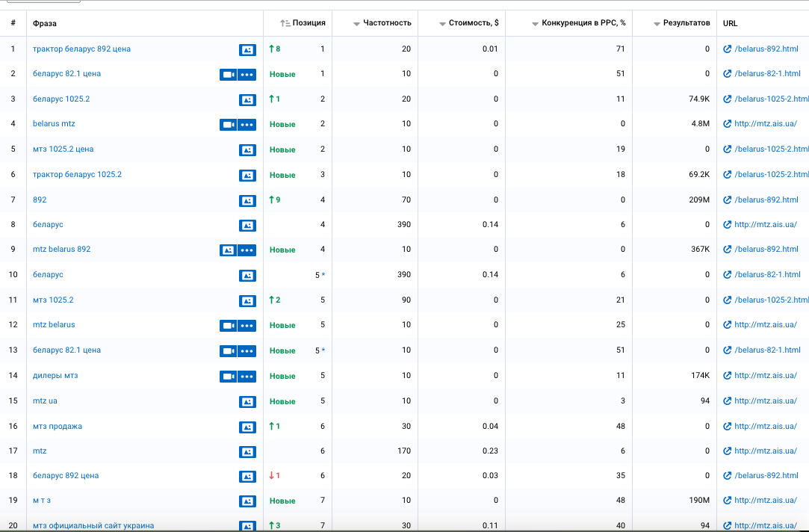Click the "0.23" cost value

click(x=490, y=451)
